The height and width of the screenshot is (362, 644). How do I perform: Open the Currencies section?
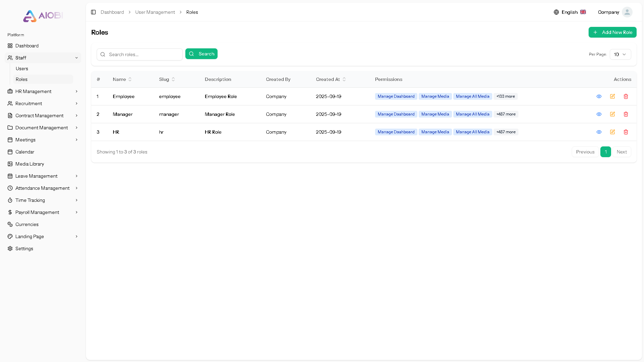(27, 224)
